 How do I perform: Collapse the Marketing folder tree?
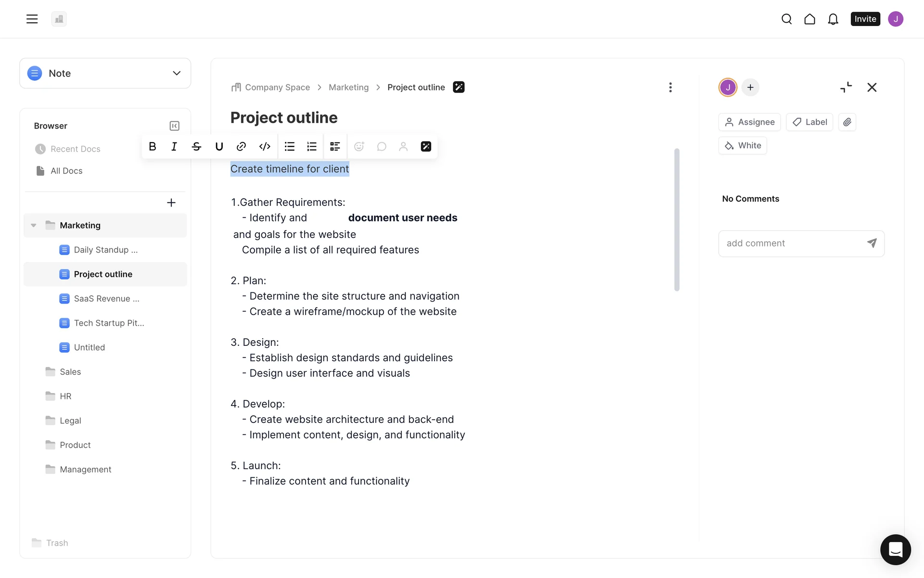(34, 225)
